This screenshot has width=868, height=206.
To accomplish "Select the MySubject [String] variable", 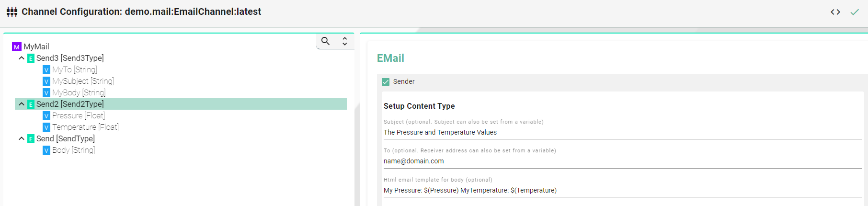I will [83, 81].
